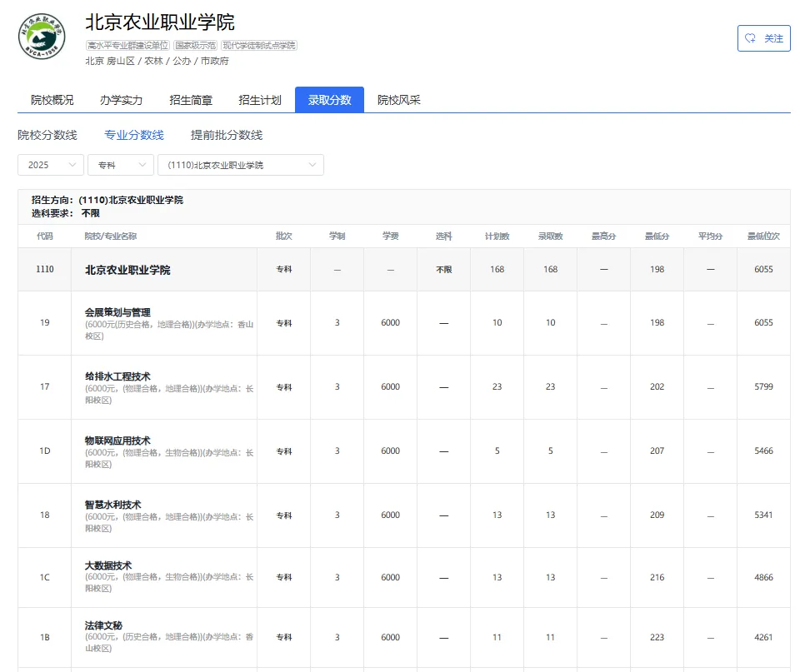This screenshot has height=672, width=800.
Task: Expand the 专科 level dropdown
Action: pos(120,165)
